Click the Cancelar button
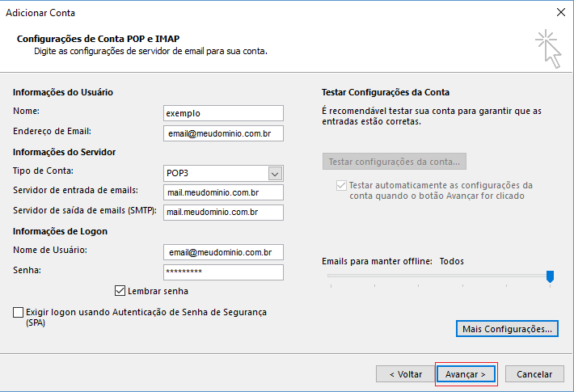The image size is (574, 392). pos(534,374)
